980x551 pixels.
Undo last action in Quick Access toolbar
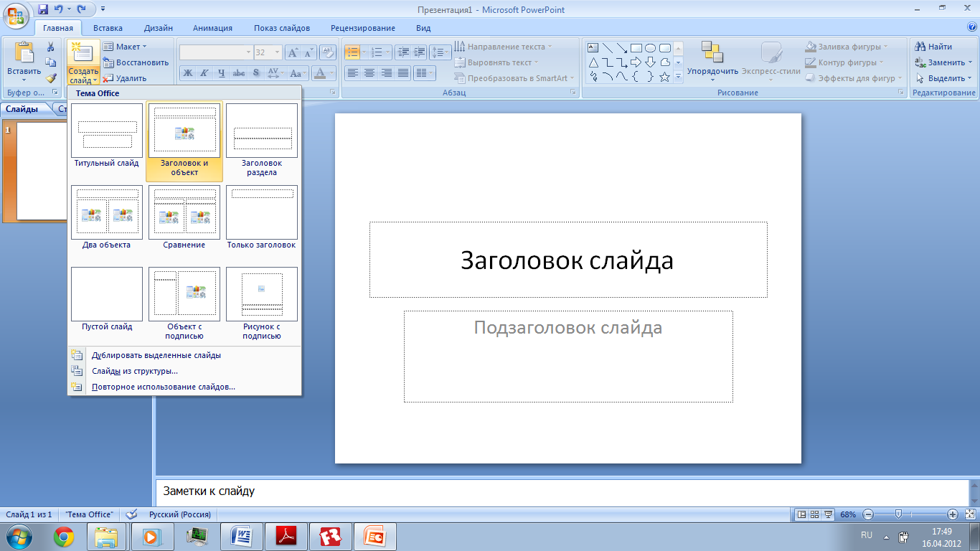tap(59, 9)
